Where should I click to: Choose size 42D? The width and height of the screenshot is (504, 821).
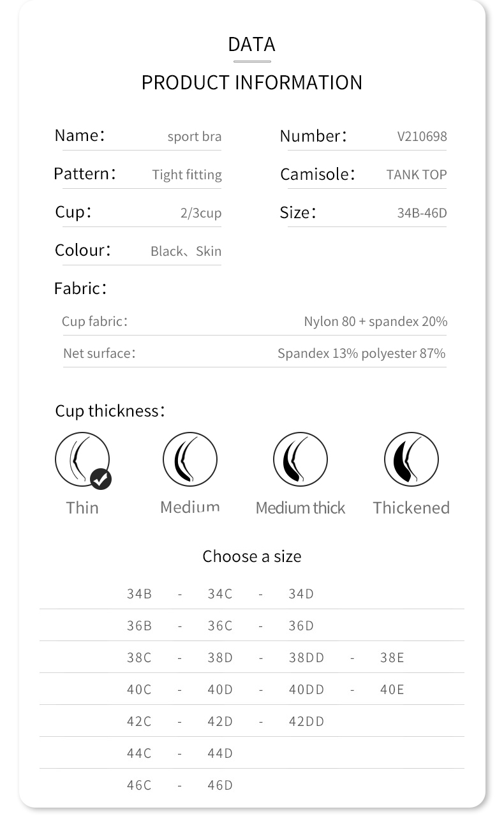tap(220, 721)
